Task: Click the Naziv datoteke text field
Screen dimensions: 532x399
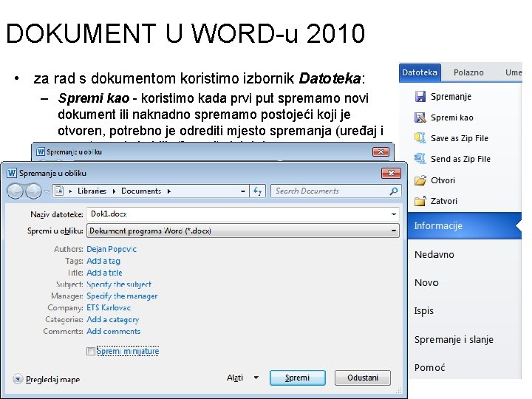Action: click(x=243, y=214)
